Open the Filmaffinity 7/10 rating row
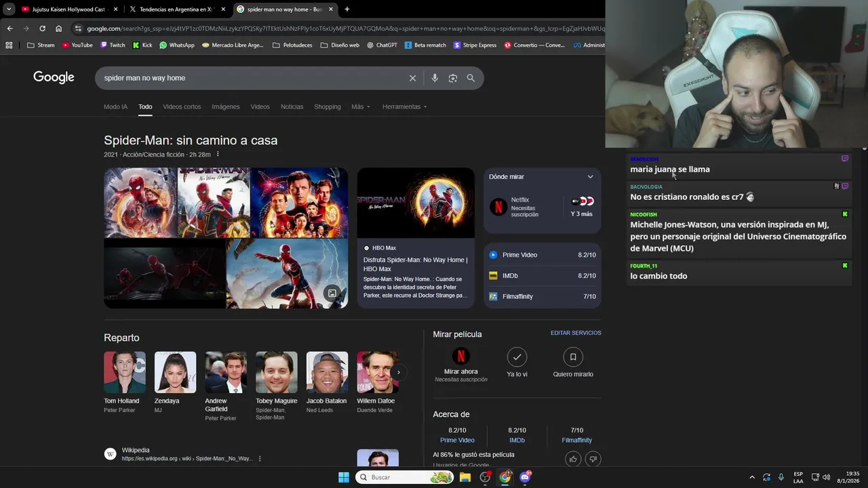The height and width of the screenshot is (488, 868). tap(542, 297)
